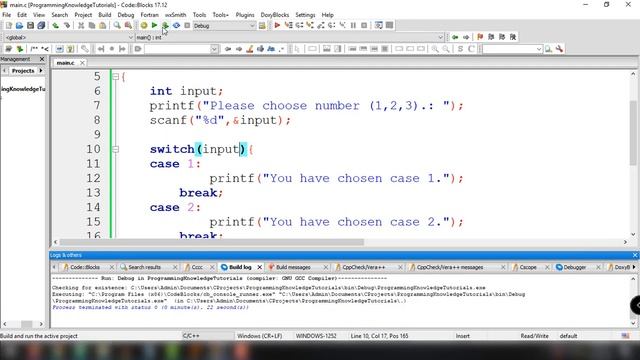This screenshot has width=640, height=360.
Task: Click the Find magnifier icon
Action: [117, 25]
